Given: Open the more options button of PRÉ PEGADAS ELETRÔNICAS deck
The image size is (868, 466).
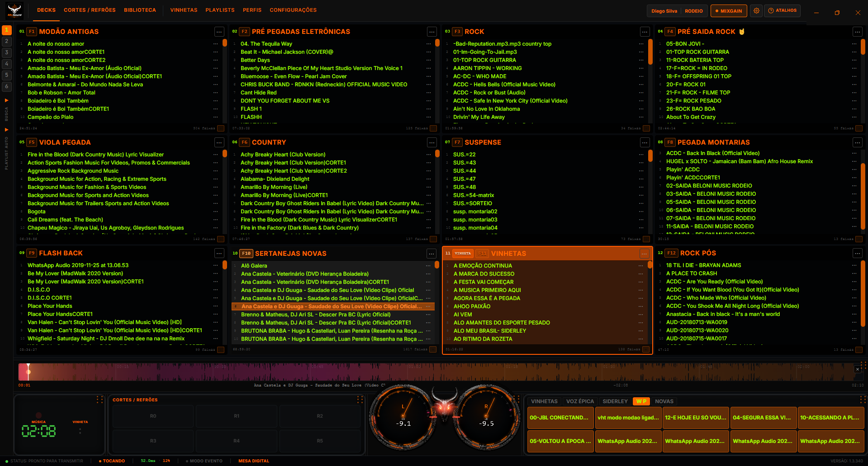Looking at the screenshot, I should pos(432,32).
